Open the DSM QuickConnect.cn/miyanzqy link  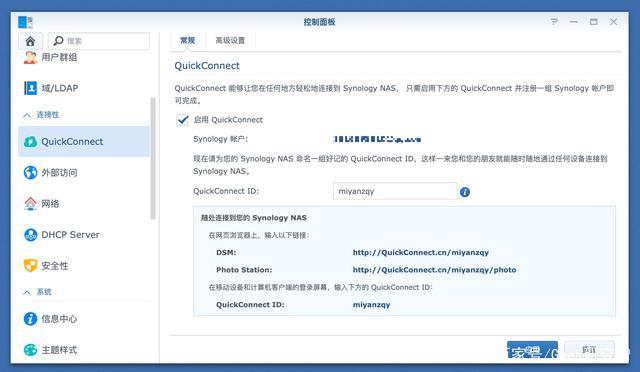pos(420,252)
